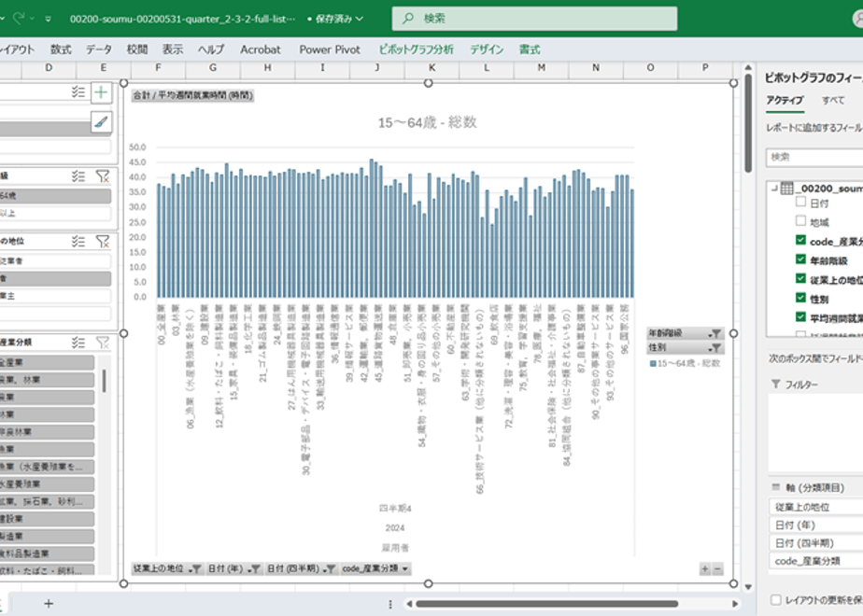Clear filter on the 従業上の地位 slicer
The height and width of the screenshot is (616, 863).
tap(103, 241)
